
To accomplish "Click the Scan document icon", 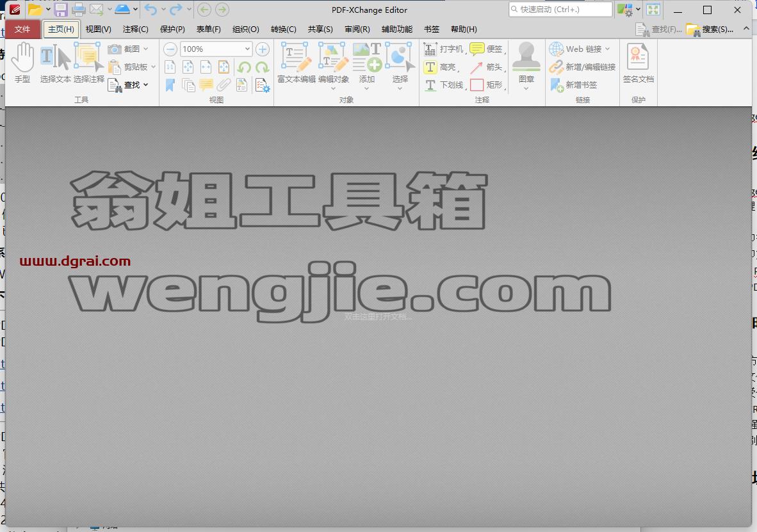I will click(122, 10).
